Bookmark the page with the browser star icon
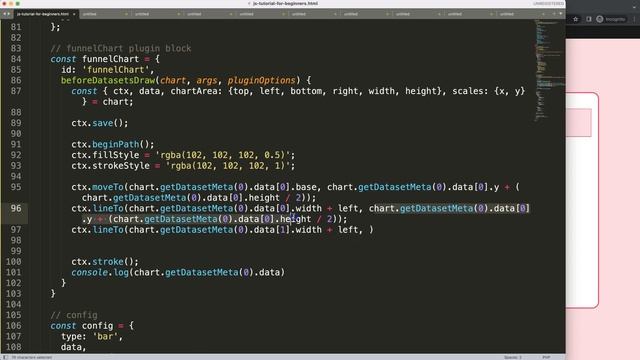The image size is (640, 360). 576,19
